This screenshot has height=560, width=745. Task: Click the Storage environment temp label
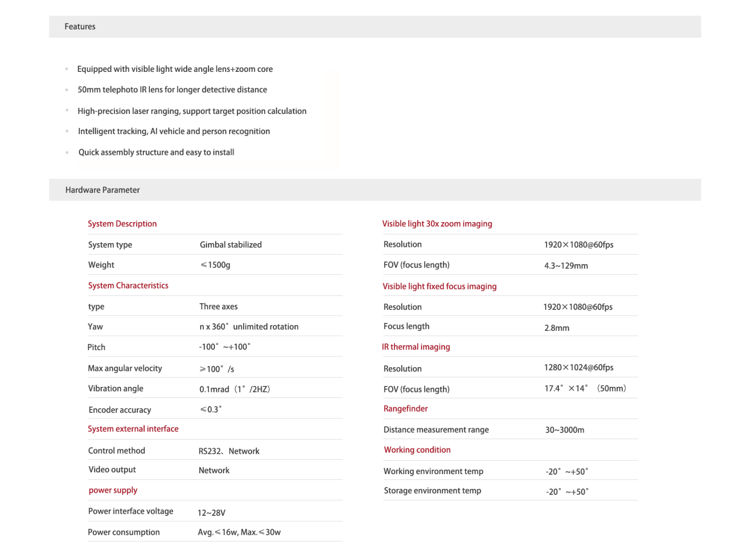tap(432, 491)
